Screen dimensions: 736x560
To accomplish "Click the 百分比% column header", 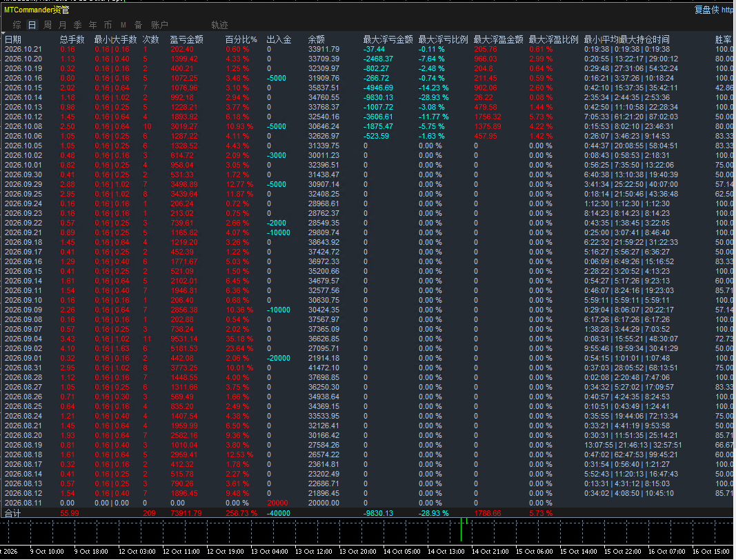I will click(241, 39).
